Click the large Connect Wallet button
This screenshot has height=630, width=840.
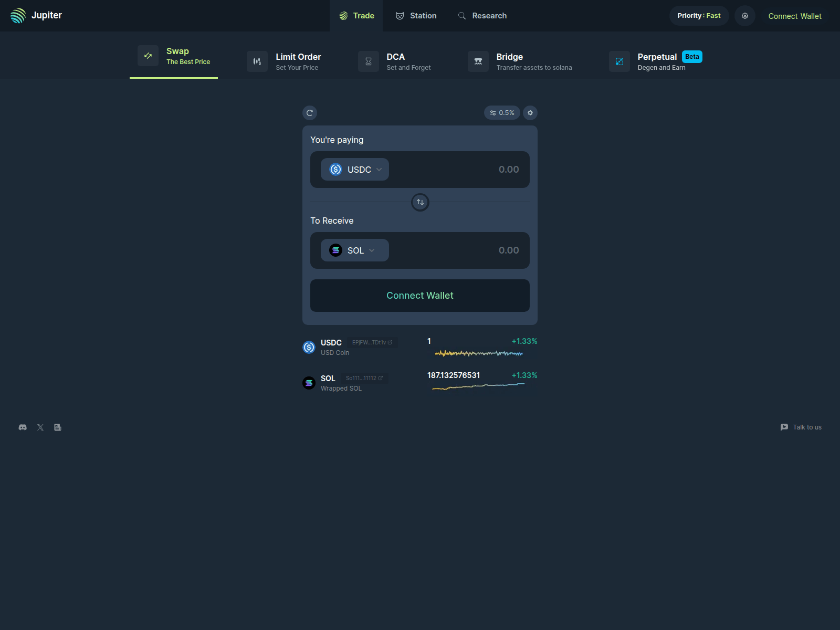click(x=420, y=296)
